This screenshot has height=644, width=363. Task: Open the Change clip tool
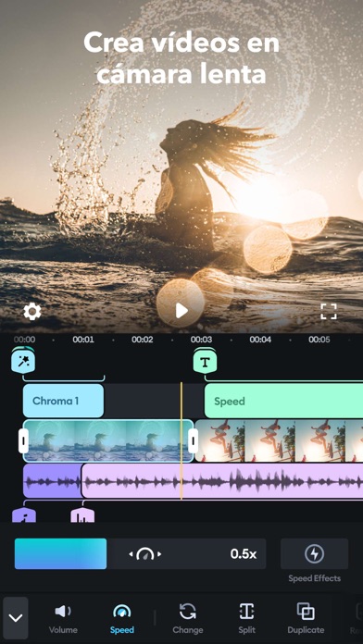coord(187,618)
